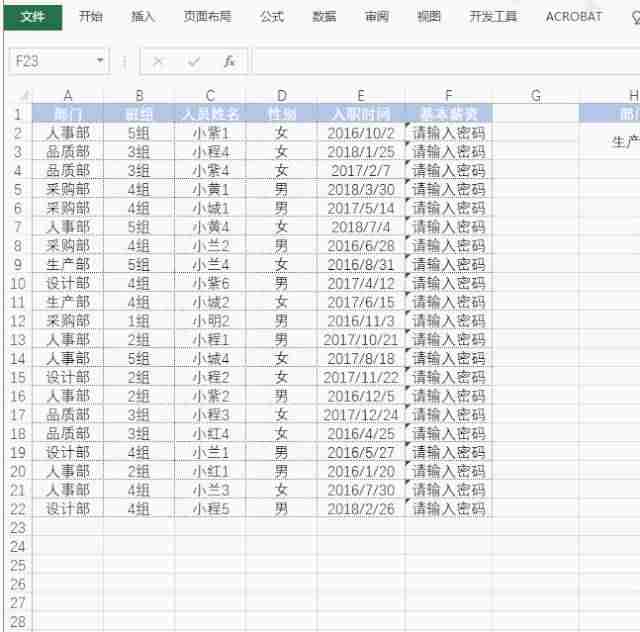Open the 视图 ribbon tab
Viewport: 640px width, 632px height.
429,17
